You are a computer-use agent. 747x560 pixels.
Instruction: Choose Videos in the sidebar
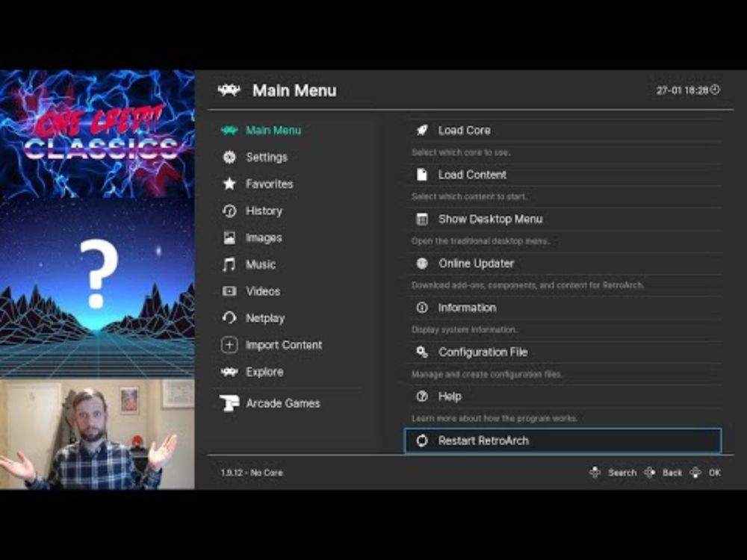[263, 291]
